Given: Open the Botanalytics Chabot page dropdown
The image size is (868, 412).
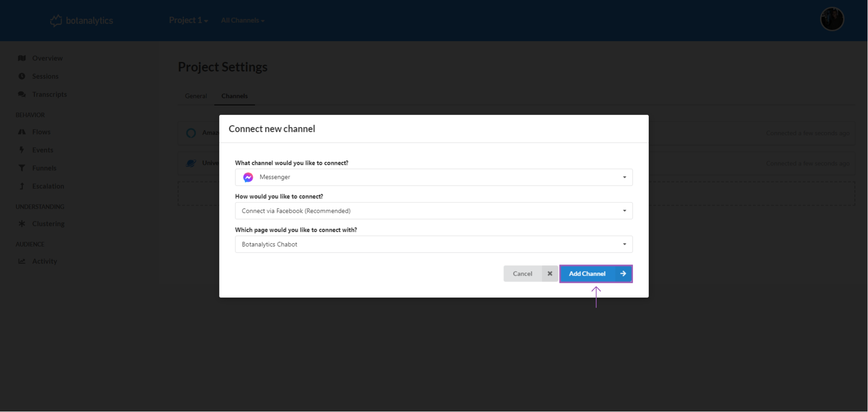Looking at the screenshot, I should [434, 244].
